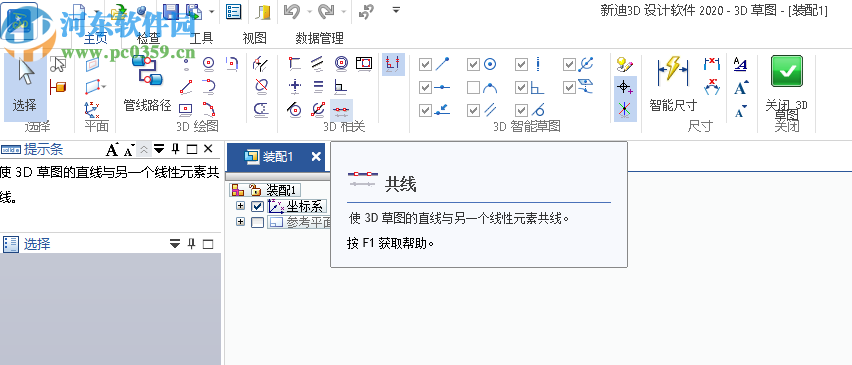Switch to the 主页 ribbon tab
Screen dimensions: 852x365
click(x=95, y=38)
